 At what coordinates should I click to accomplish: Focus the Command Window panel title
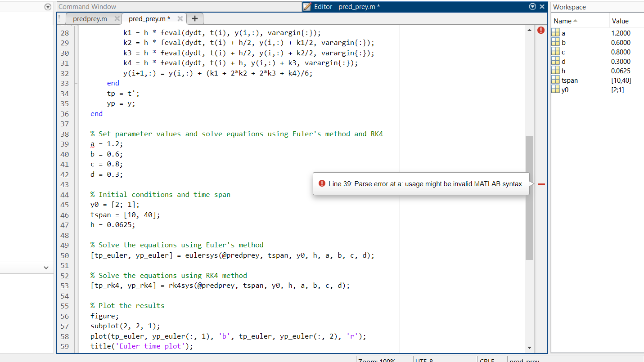[87, 7]
